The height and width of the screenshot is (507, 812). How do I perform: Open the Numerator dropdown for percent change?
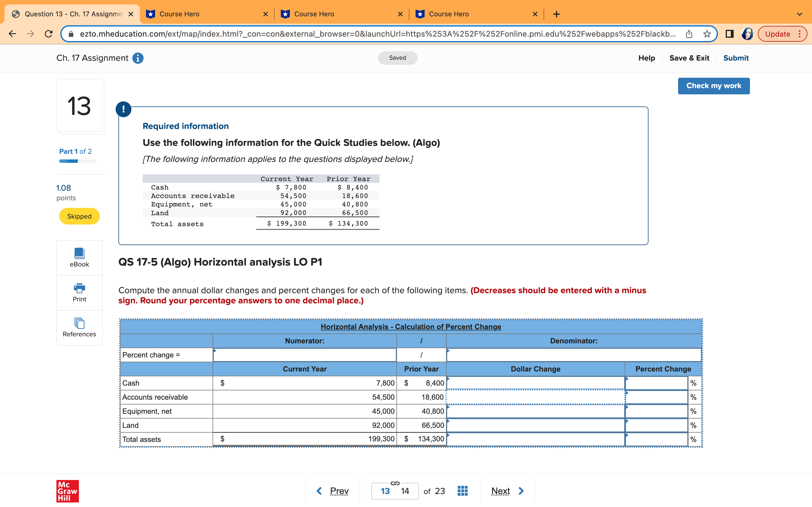(x=304, y=355)
